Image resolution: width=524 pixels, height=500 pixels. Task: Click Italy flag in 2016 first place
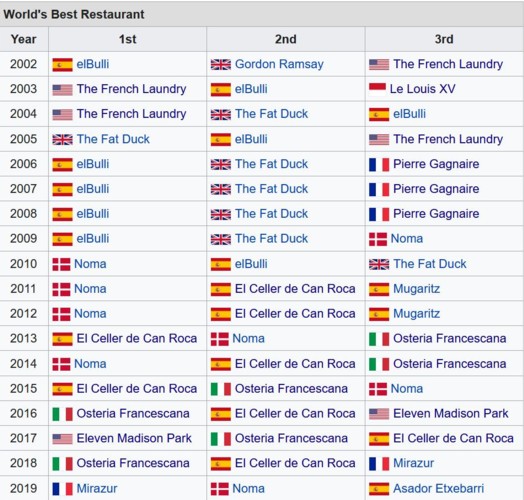click(62, 414)
